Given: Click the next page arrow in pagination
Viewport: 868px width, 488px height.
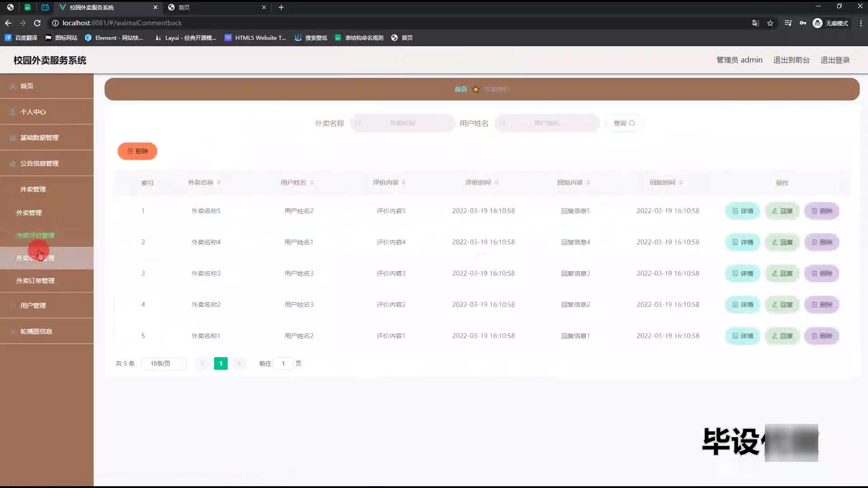Looking at the screenshot, I should 239,363.
